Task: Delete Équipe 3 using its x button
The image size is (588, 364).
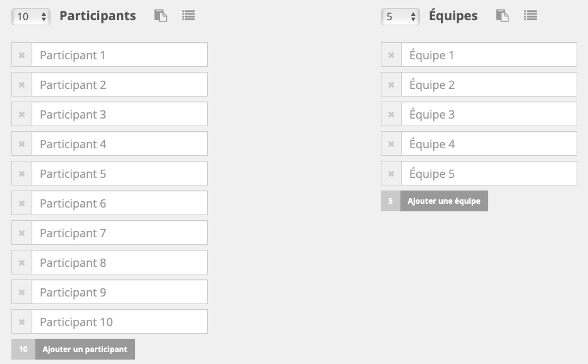Action: [391, 114]
